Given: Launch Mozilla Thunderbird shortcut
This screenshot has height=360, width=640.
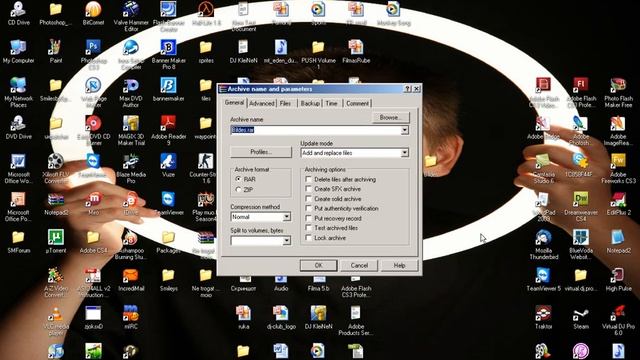Looking at the screenshot, I should [544, 244].
